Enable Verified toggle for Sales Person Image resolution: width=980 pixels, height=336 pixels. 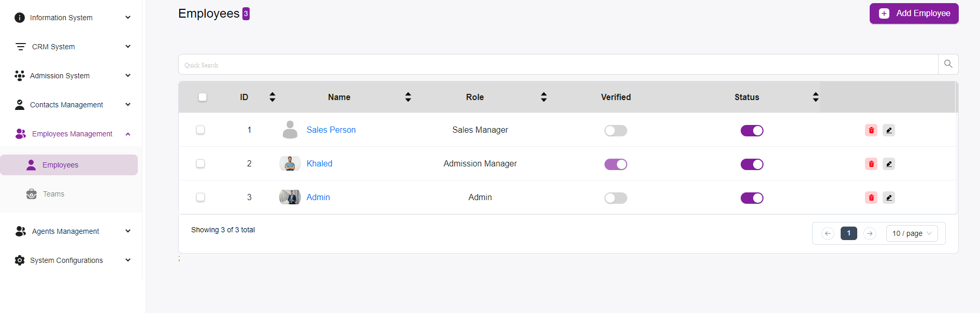[x=615, y=131]
